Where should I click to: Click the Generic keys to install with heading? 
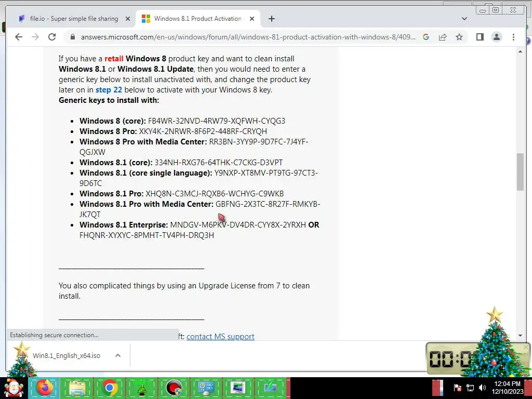pyautogui.click(x=109, y=100)
